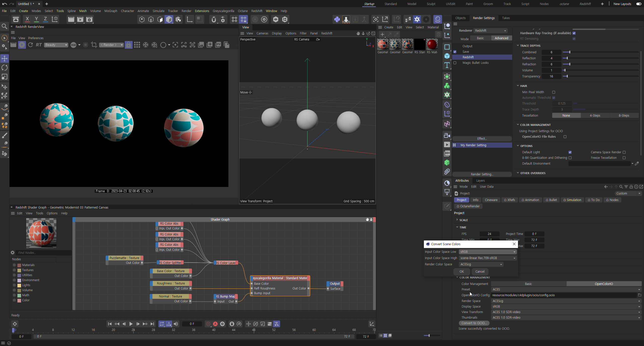The height and width of the screenshot is (346, 644).
Task: Disable Default Light checkbox
Action: click(x=570, y=152)
